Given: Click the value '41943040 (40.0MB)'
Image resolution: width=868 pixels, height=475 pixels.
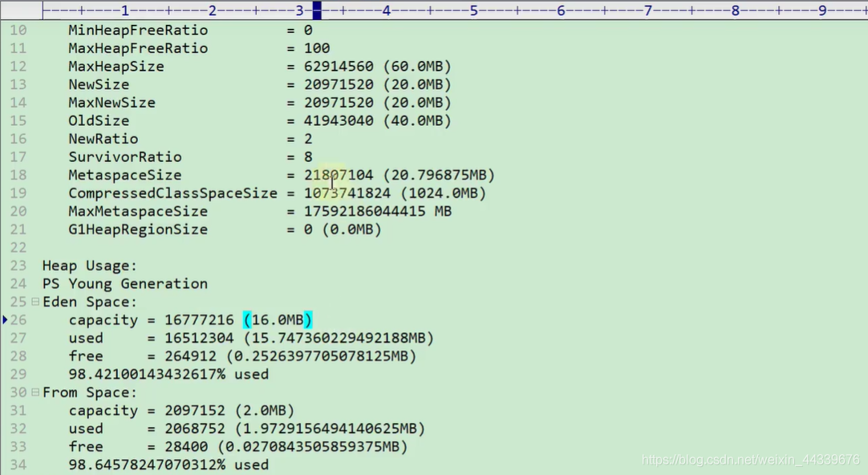Looking at the screenshot, I should click(x=378, y=120).
